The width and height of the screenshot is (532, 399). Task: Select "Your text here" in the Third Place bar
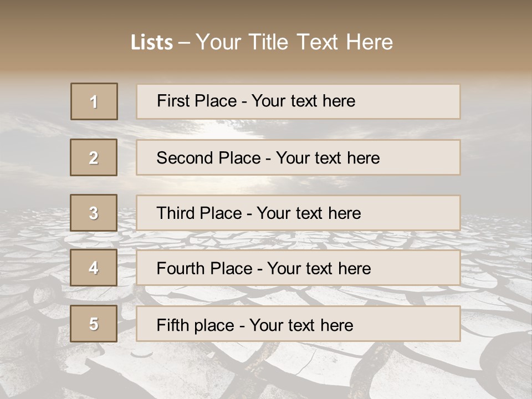[309, 213]
